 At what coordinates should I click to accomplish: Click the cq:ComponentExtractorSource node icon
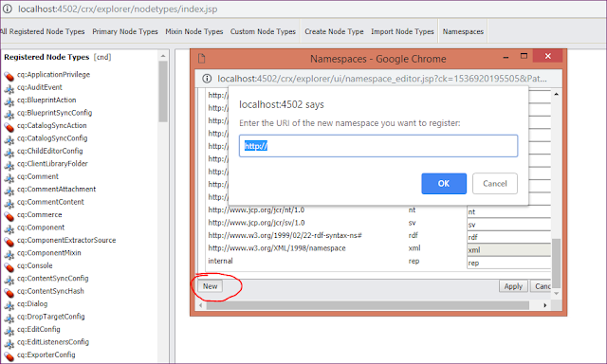(9, 242)
